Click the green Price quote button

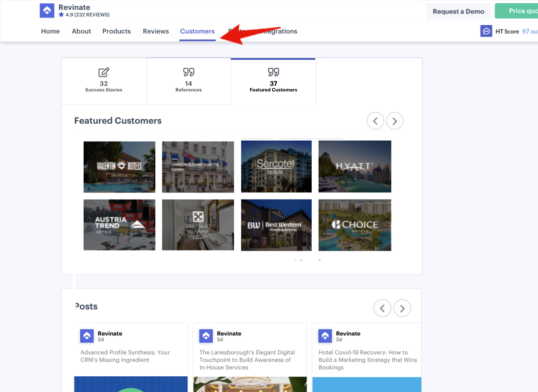pyautogui.click(x=517, y=11)
